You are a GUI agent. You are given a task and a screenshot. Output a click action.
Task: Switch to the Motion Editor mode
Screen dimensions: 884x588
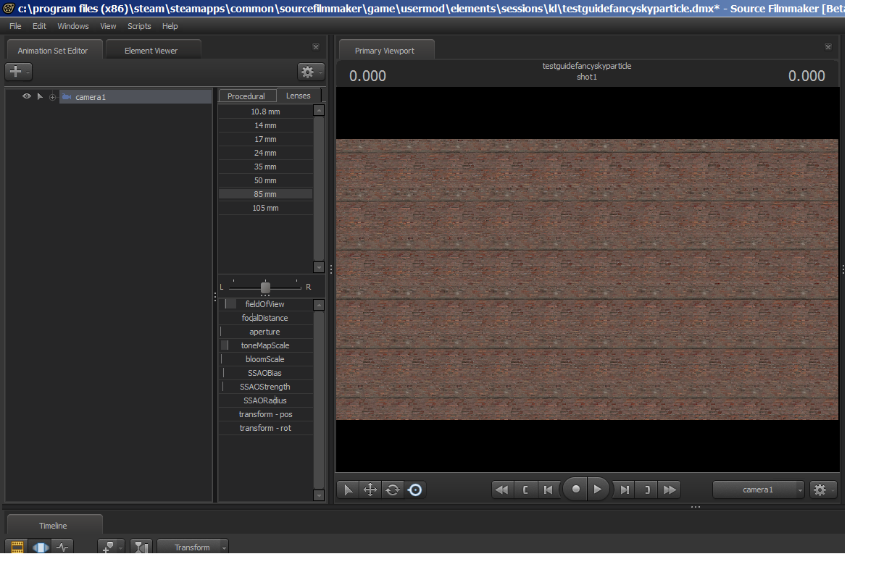click(40, 547)
